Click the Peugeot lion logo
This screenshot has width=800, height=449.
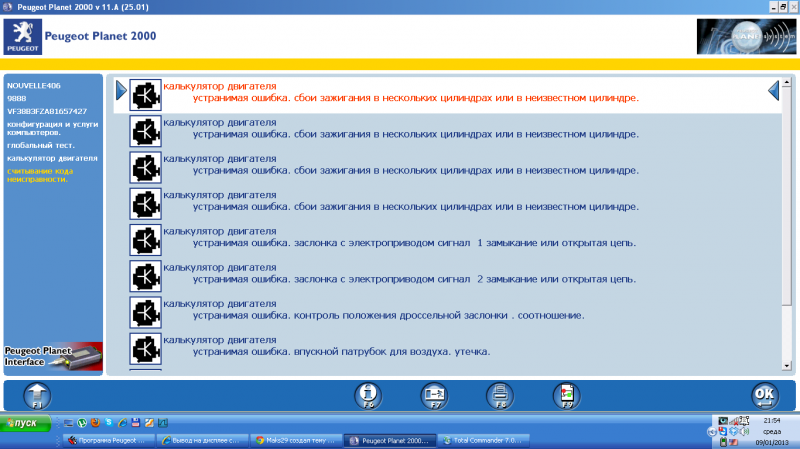[x=22, y=37]
